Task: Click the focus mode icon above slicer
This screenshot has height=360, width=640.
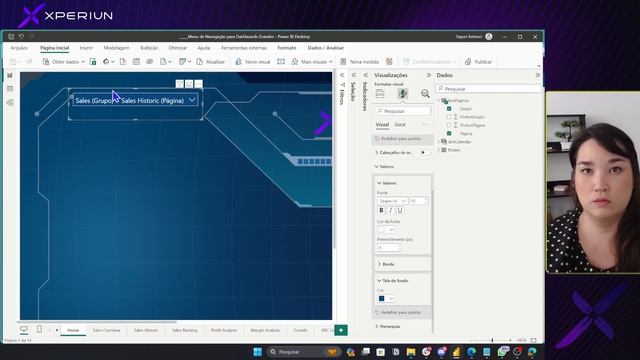Action: [189, 84]
